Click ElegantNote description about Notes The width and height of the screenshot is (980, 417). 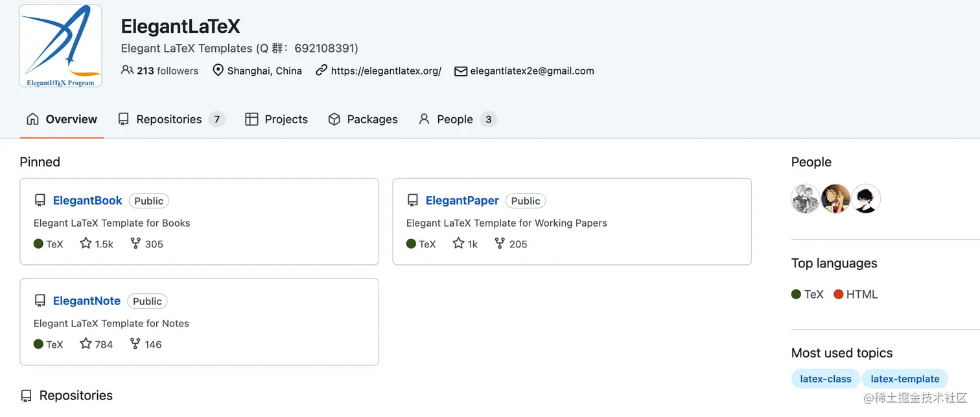tap(111, 323)
